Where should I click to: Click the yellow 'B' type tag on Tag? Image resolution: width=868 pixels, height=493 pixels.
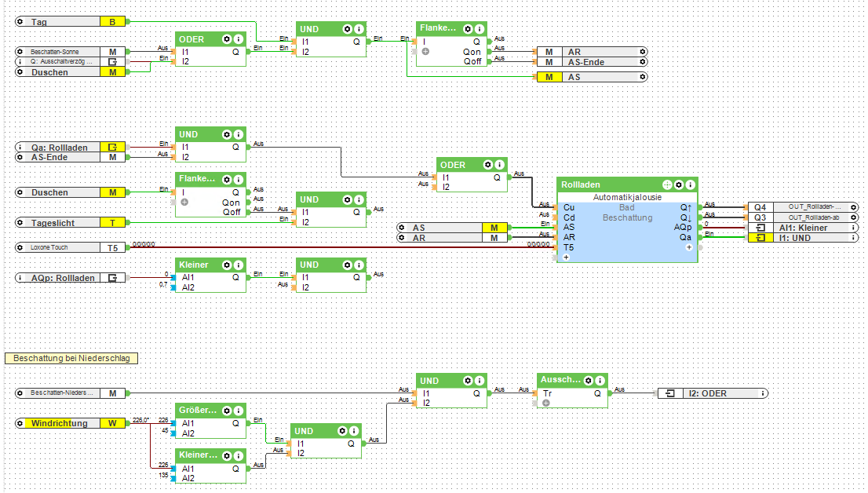pyautogui.click(x=112, y=22)
